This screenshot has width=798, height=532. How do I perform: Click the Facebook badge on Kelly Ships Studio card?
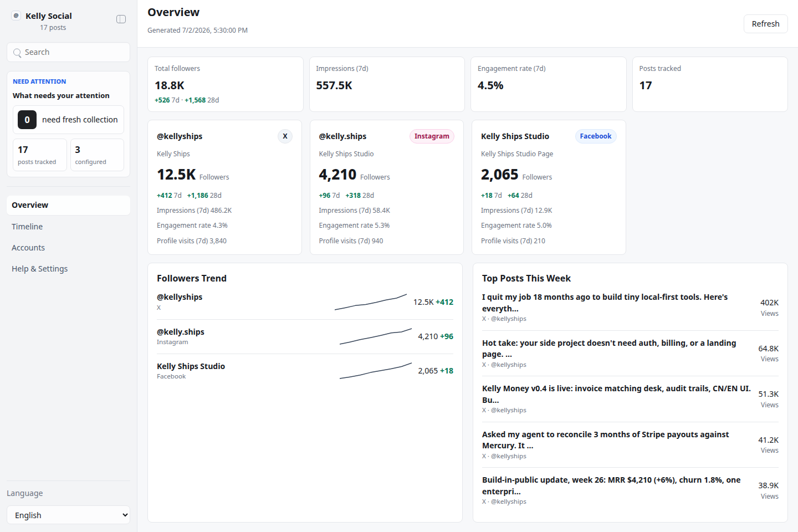[x=596, y=136]
